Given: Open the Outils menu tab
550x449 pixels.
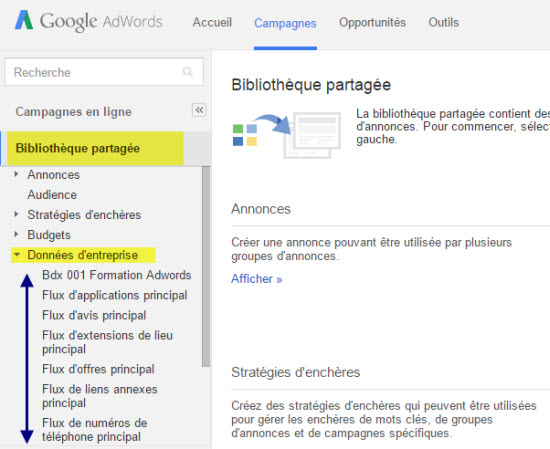Looking at the screenshot, I should click(443, 22).
